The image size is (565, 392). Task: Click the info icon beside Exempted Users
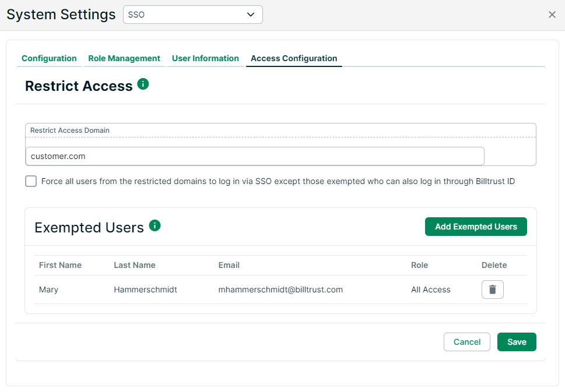coord(155,225)
